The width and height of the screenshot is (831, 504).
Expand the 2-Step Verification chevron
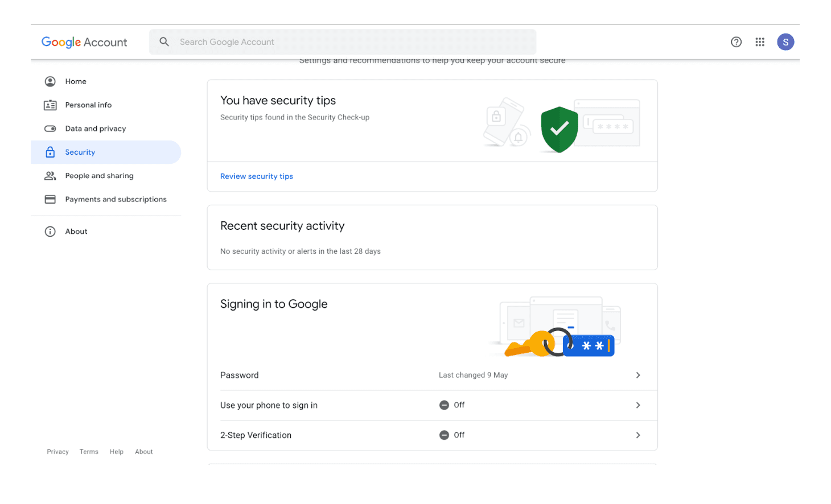coord(638,435)
